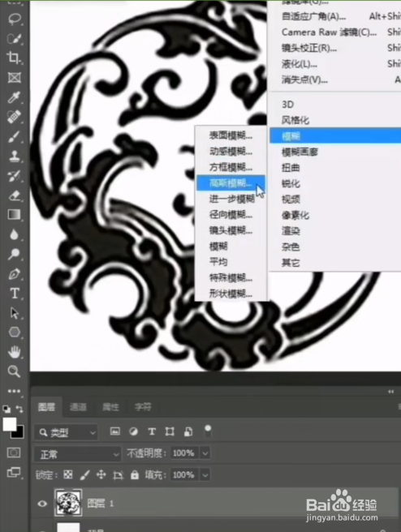The width and height of the screenshot is (401, 532).
Task: Change the screen mode
Action: point(14,472)
